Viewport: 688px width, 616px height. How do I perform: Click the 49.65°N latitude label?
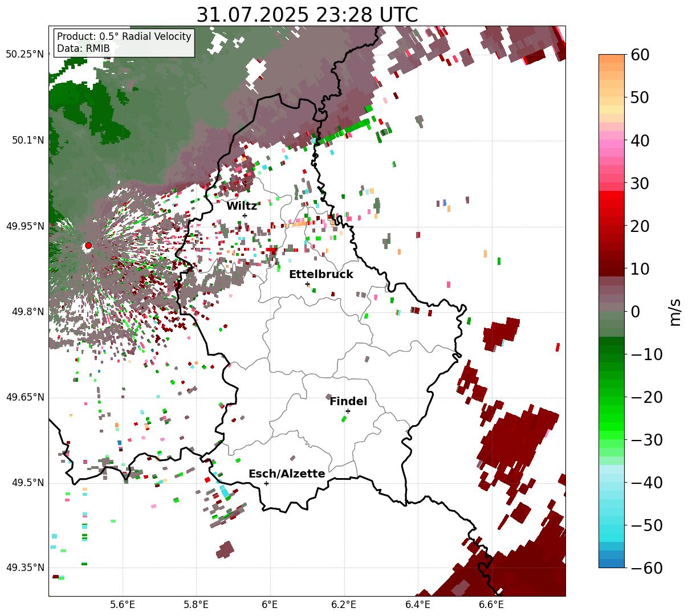click(25, 397)
